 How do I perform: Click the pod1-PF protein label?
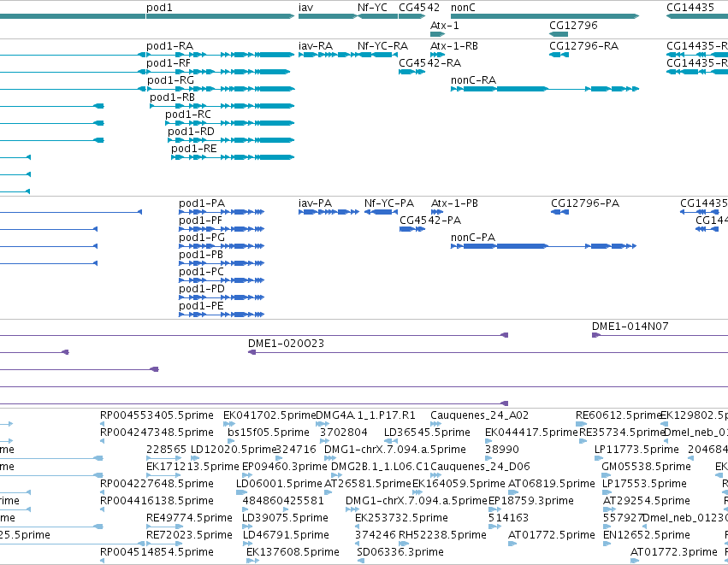[200, 221]
